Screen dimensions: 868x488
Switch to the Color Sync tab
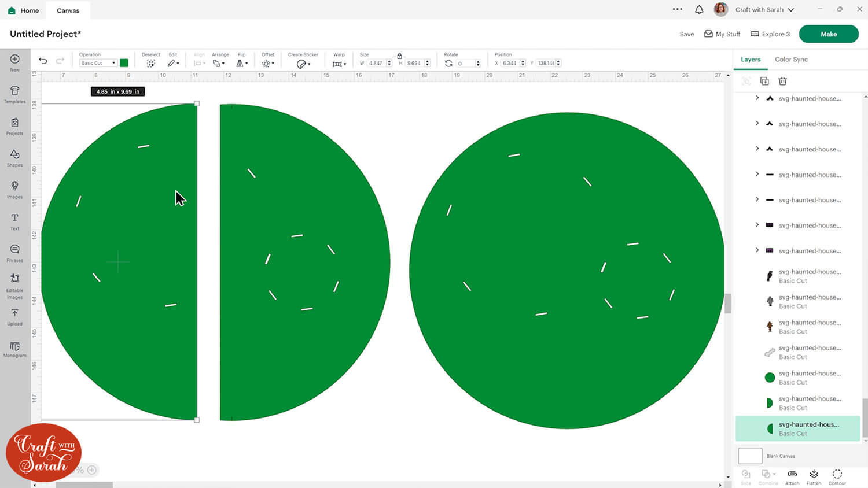(791, 60)
